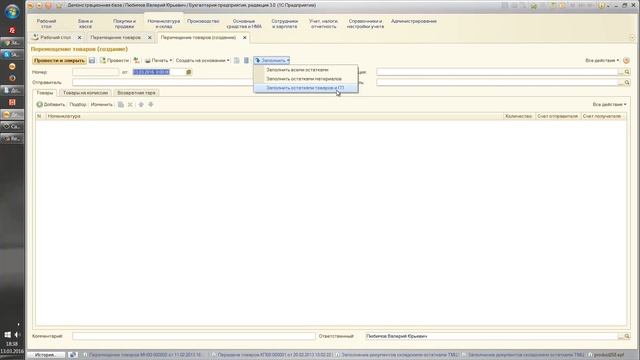Screen dimensions: 640x360
Task: Click the Изменить button
Action: point(102,104)
